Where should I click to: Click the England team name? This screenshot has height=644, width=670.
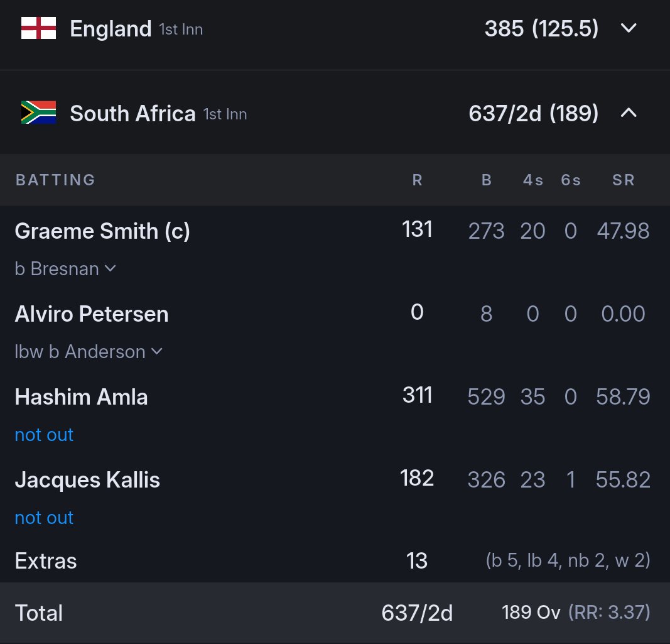pyautogui.click(x=111, y=29)
